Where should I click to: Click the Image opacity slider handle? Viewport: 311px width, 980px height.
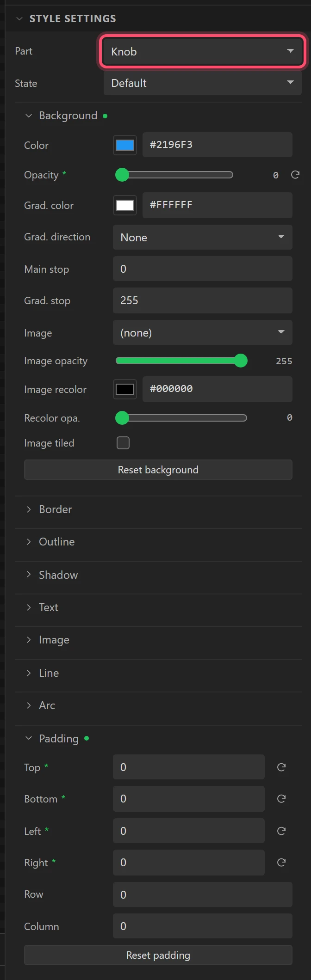241,361
